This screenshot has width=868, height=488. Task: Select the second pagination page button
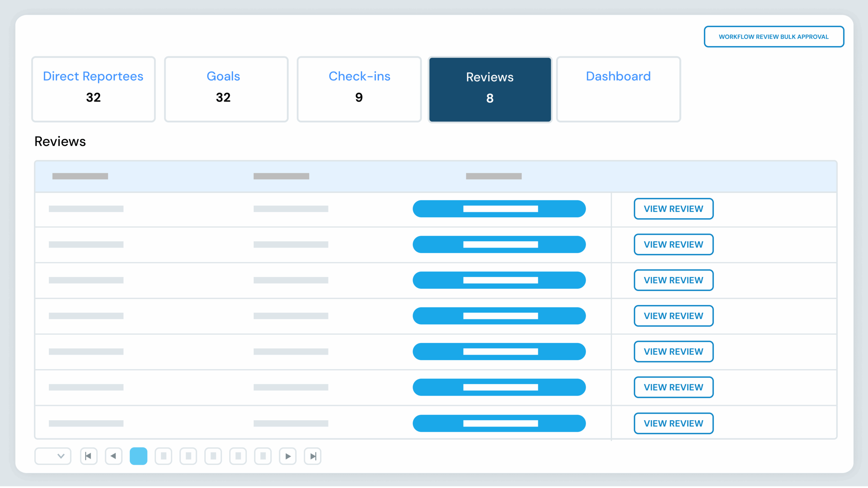click(163, 456)
